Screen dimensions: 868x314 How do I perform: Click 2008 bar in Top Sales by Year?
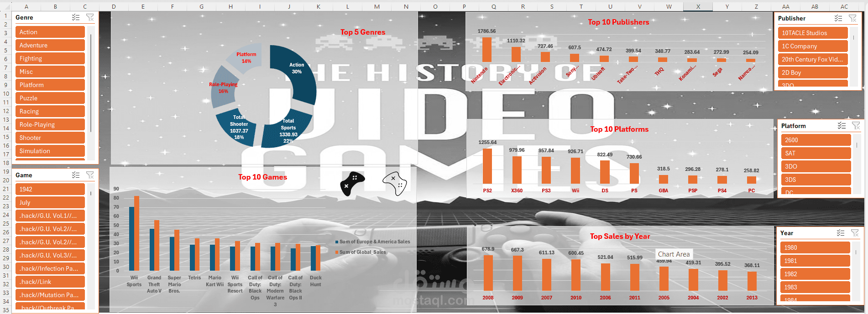pos(488,273)
